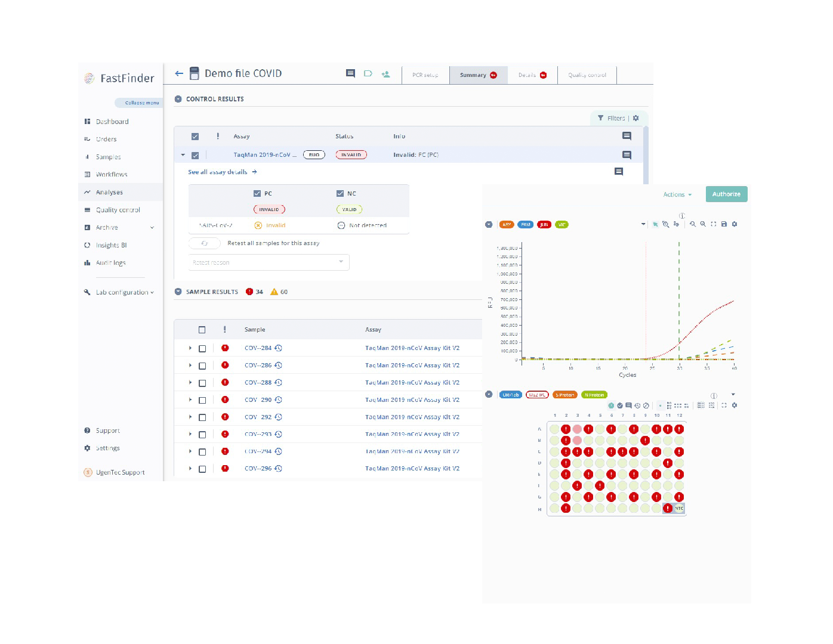
Task: Toggle select-all checkbox in sample results header
Action: point(202,330)
